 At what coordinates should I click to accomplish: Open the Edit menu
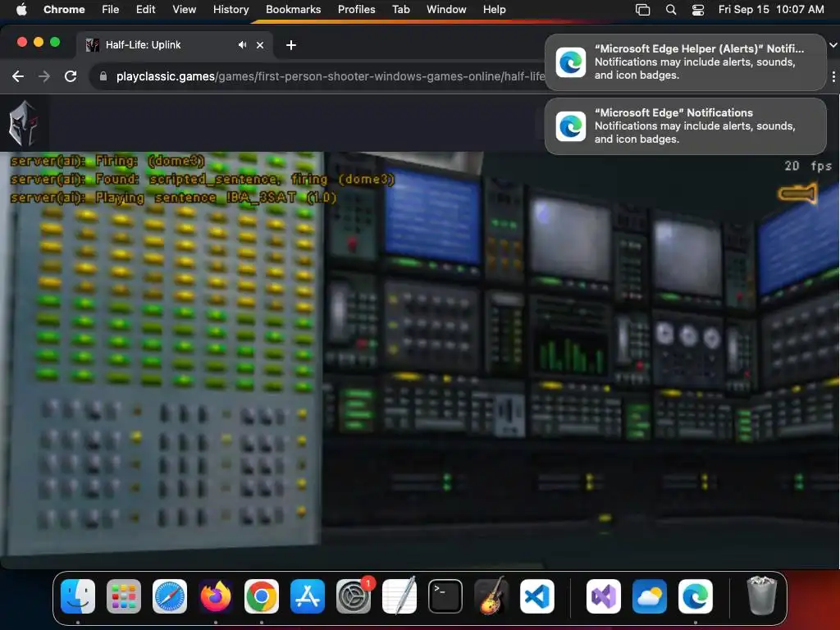(145, 9)
